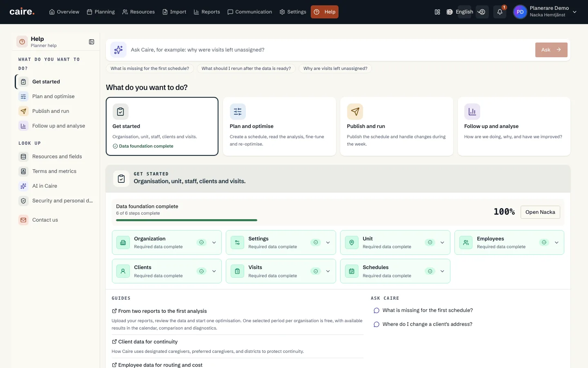This screenshot has width=588, height=368.
Task: Open the Reports menu item
Action: point(207,12)
